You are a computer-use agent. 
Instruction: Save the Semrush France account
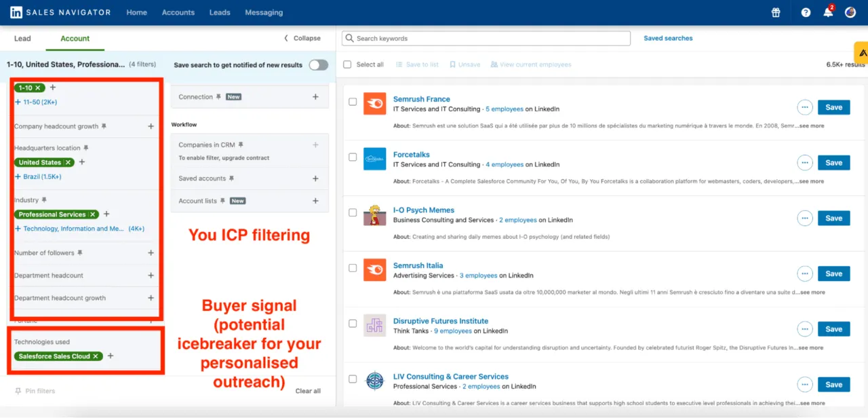click(x=833, y=107)
